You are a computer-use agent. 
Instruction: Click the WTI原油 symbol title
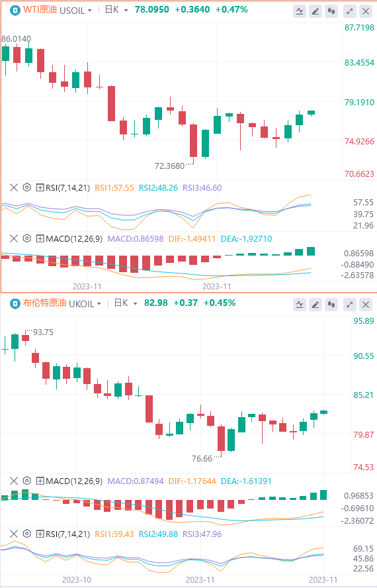40,10
